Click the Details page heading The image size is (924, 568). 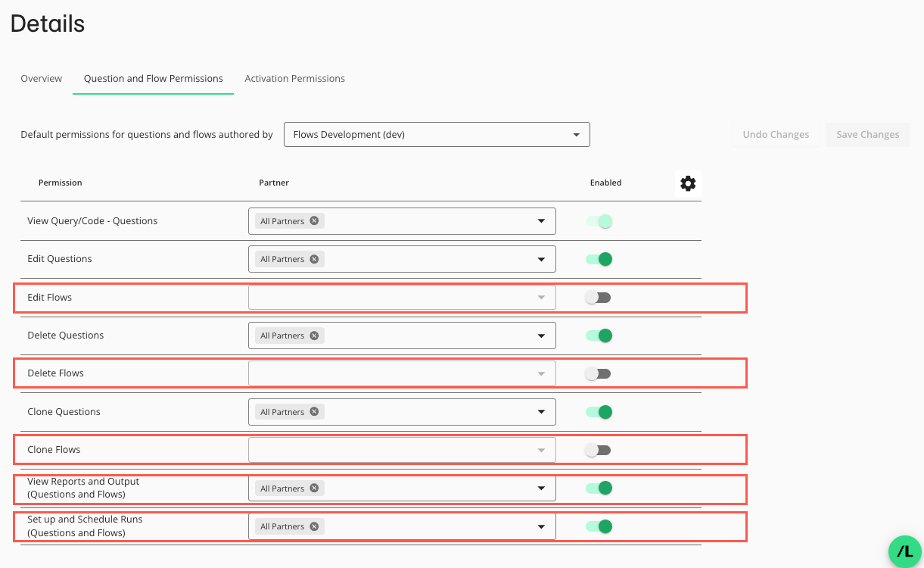pos(48,23)
